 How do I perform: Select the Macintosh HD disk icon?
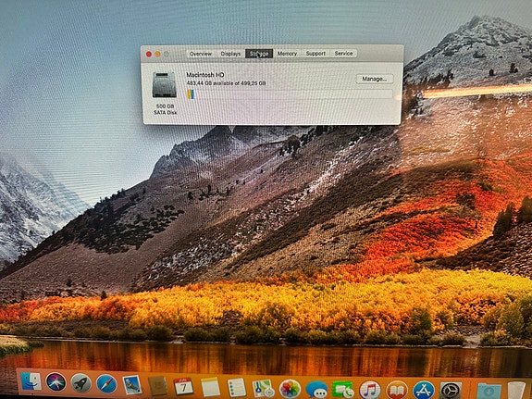tap(164, 85)
